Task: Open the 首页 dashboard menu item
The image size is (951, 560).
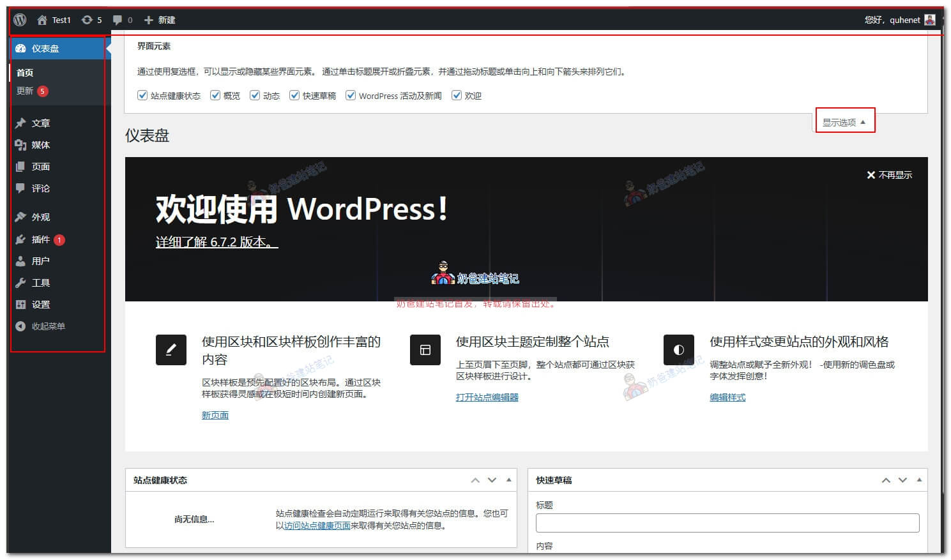Action: (x=25, y=72)
